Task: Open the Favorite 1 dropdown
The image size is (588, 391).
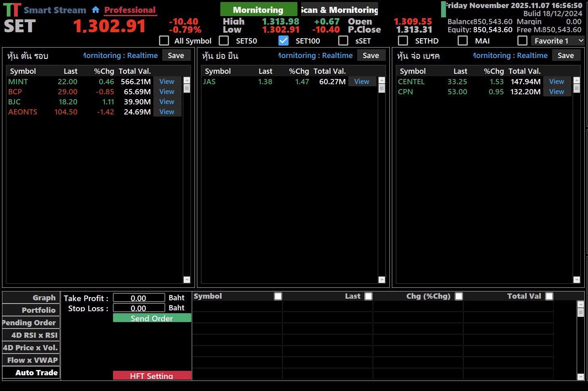Action: (558, 41)
